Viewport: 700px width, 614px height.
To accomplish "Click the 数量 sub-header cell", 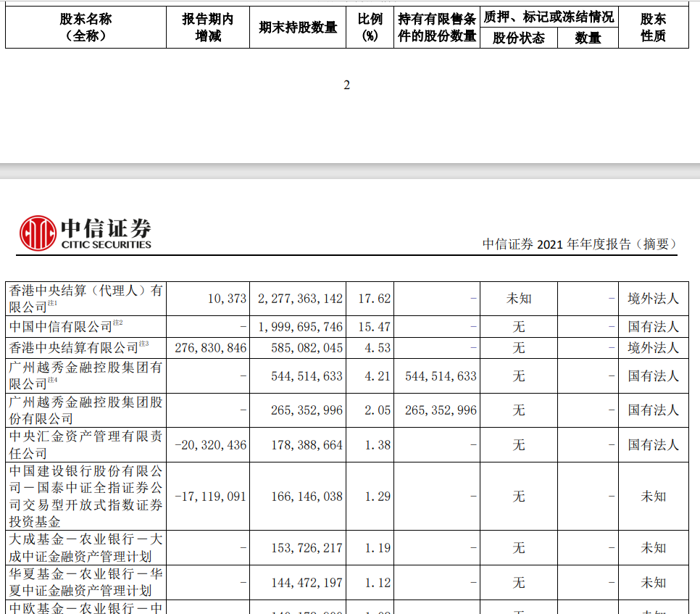I will [x=588, y=38].
